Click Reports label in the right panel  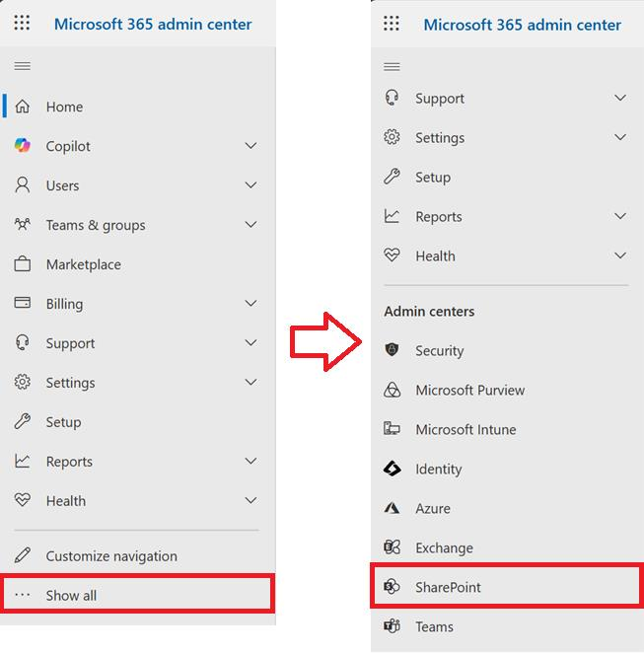tap(439, 217)
